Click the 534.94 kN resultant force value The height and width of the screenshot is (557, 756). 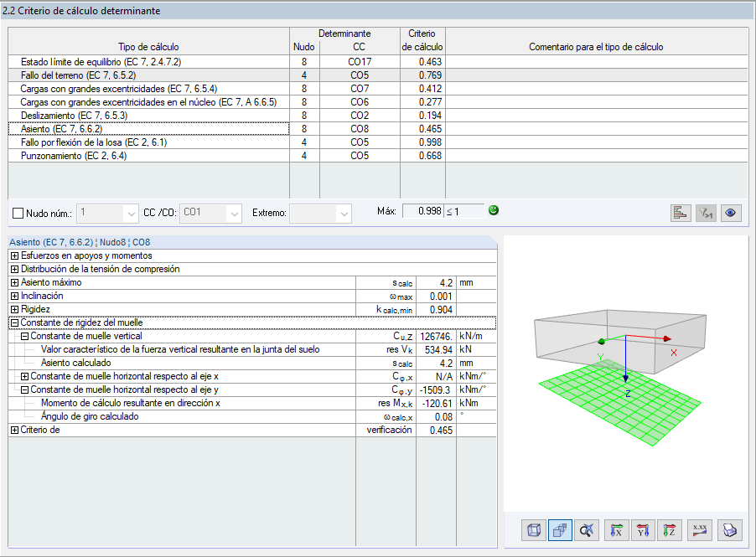(437, 350)
